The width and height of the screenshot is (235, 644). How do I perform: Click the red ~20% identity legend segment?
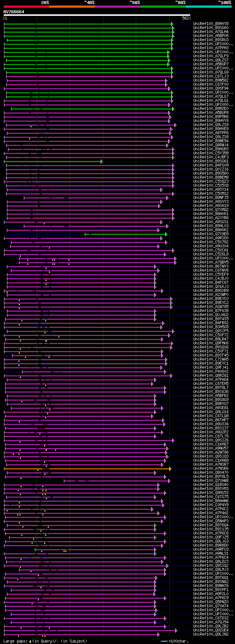click(x=26, y=7)
